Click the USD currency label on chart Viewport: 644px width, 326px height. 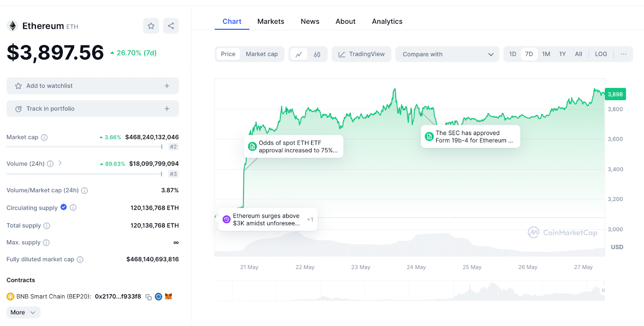617,247
